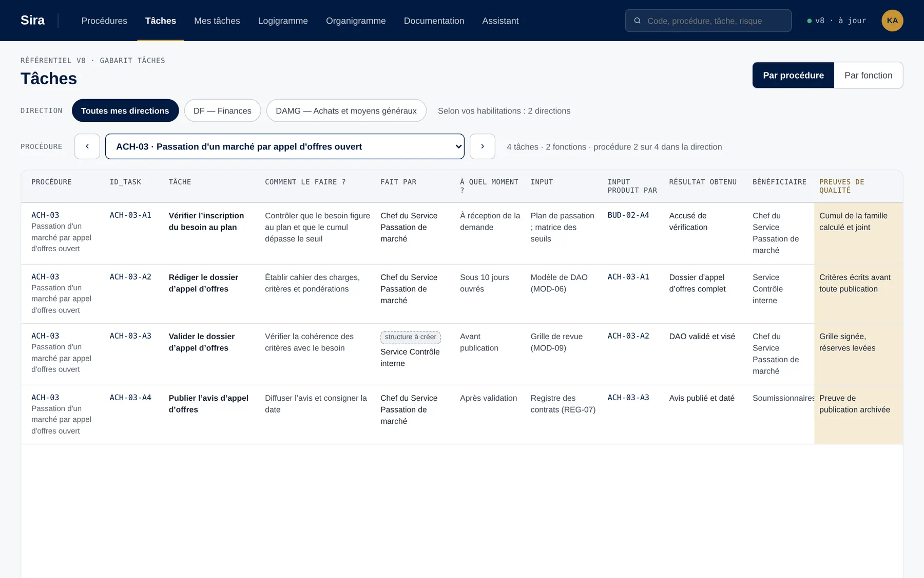Click the green v8 status dot

click(x=810, y=21)
